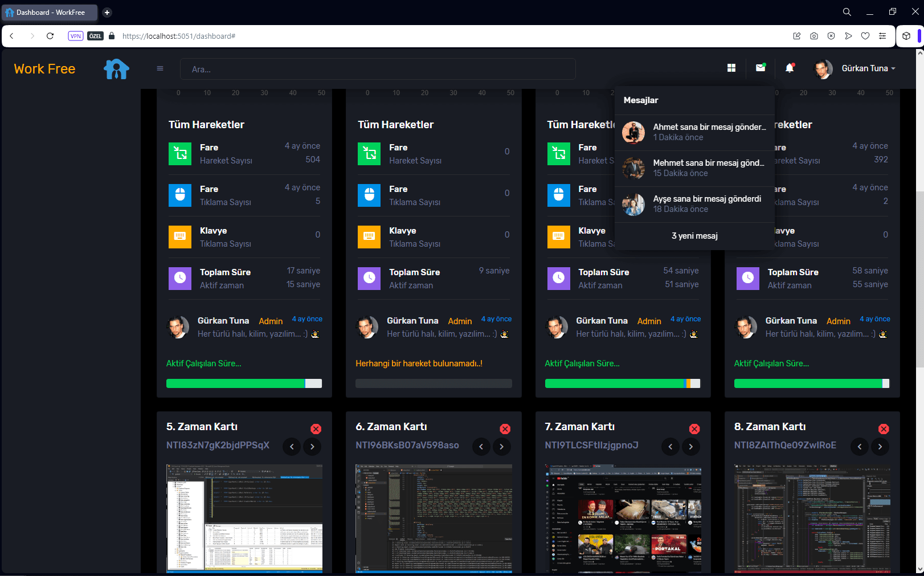Open the 7. Zaman Kartı screenshot thumbnail

point(623,518)
